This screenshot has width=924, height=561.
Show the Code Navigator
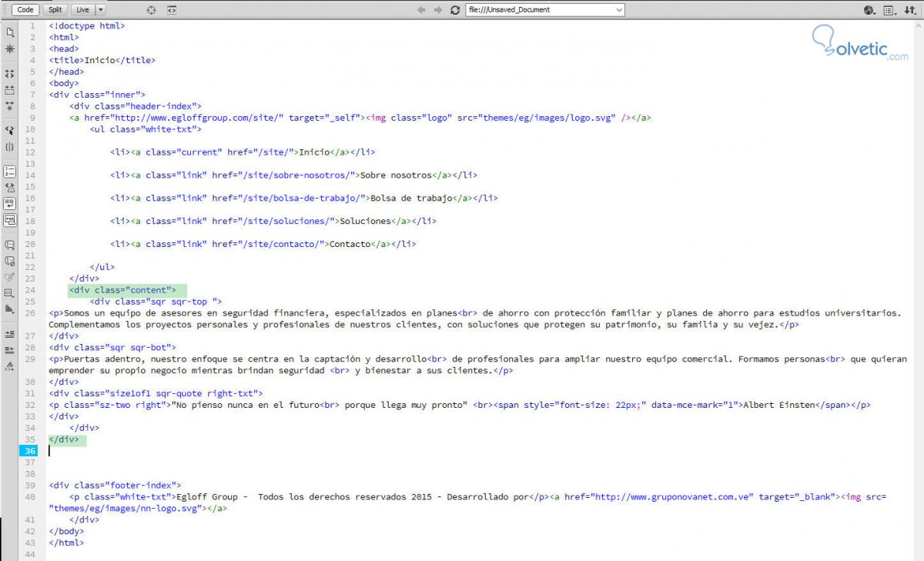tap(10, 48)
